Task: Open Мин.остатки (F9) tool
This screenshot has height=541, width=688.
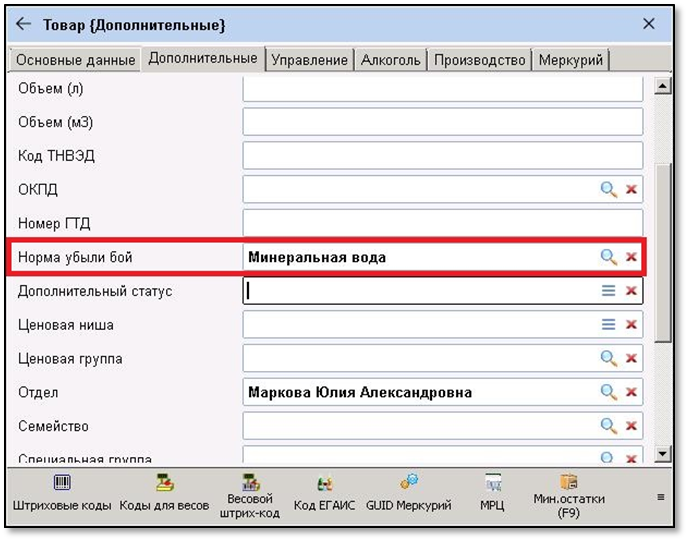Action: click(x=569, y=492)
